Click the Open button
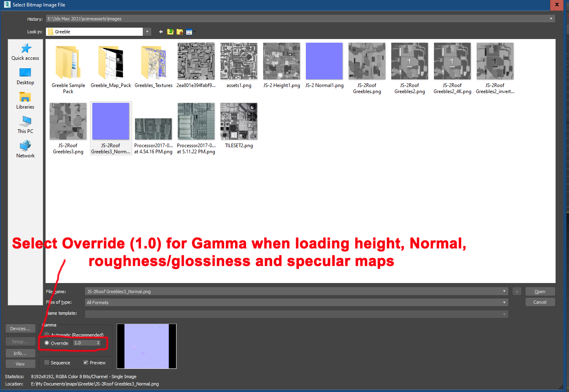Viewport: 569px width, 392px height. coord(540,291)
